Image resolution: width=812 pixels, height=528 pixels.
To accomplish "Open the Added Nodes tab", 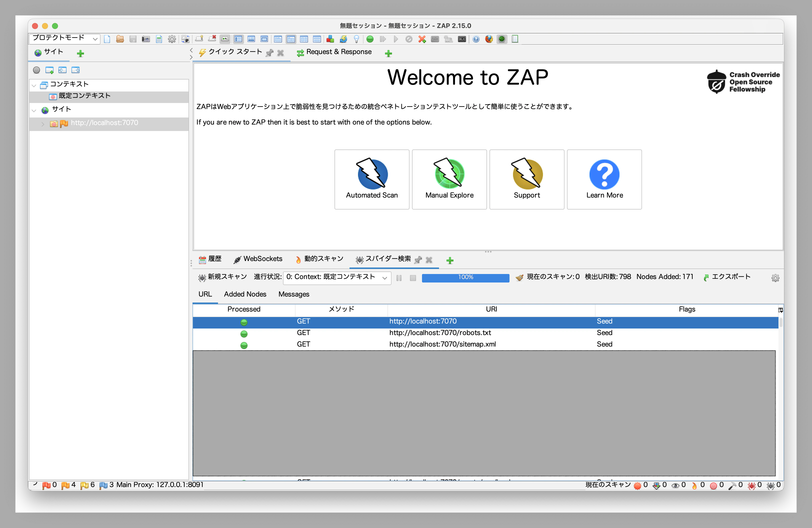I will (245, 294).
